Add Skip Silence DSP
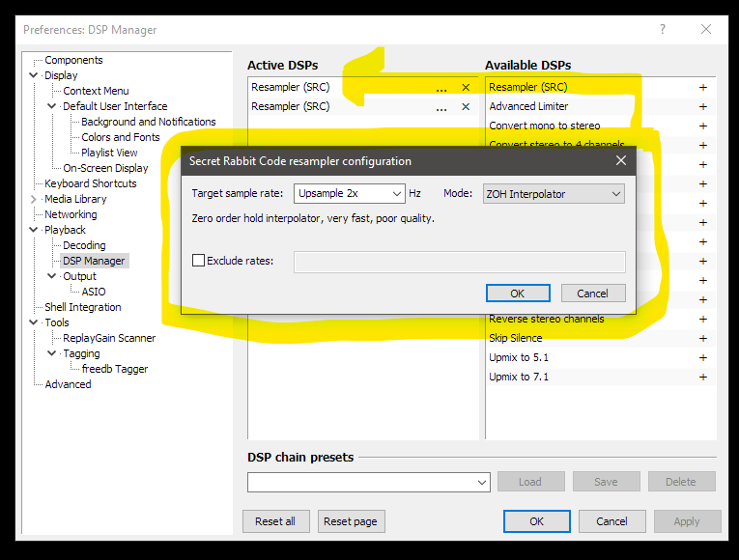Image resolution: width=739 pixels, height=560 pixels. coord(702,339)
